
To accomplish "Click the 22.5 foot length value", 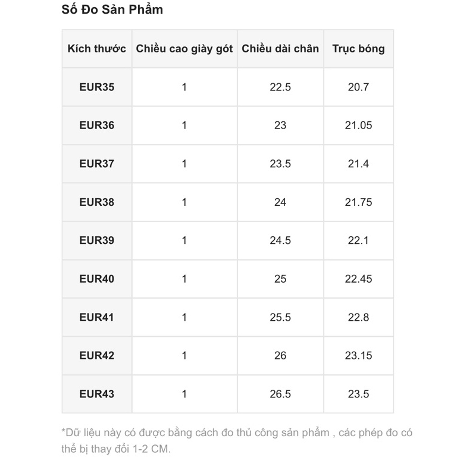I will 280,87.
